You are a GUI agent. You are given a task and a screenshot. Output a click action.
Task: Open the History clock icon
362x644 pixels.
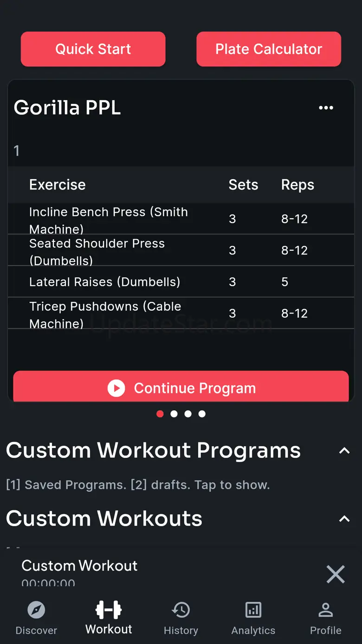click(181, 610)
